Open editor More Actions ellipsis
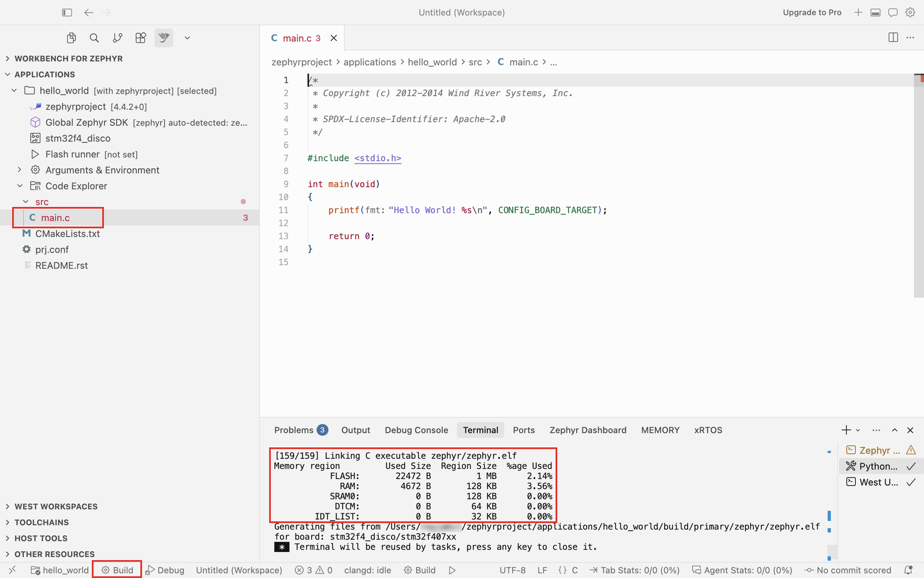Screen dimensions: 924x578 911,38
